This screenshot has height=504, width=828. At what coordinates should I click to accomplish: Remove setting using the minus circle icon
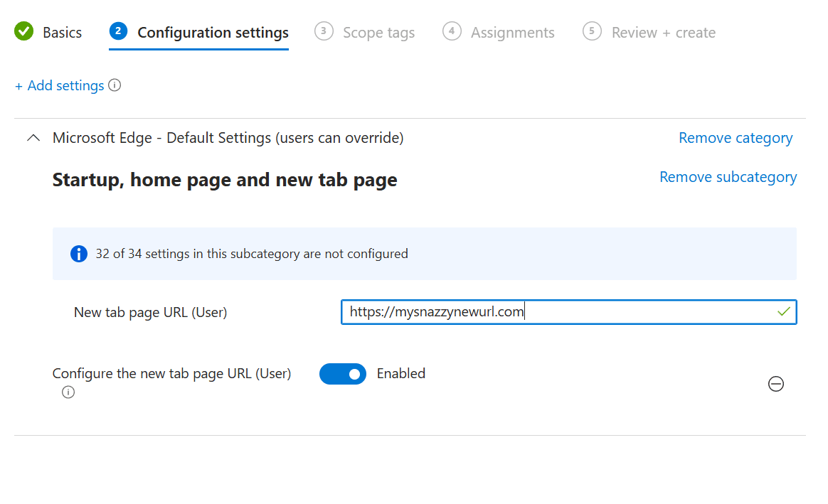tap(776, 384)
